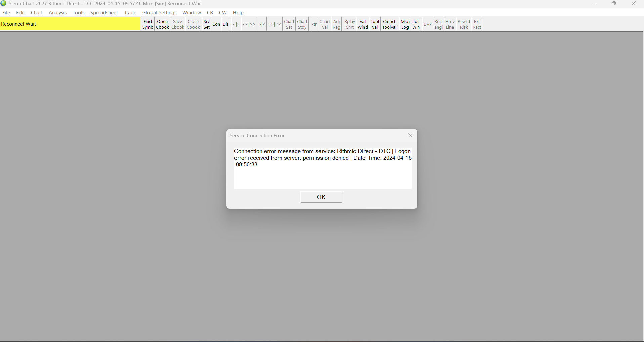Open the Analysis menu
The width and height of the screenshot is (644, 342).
click(58, 13)
